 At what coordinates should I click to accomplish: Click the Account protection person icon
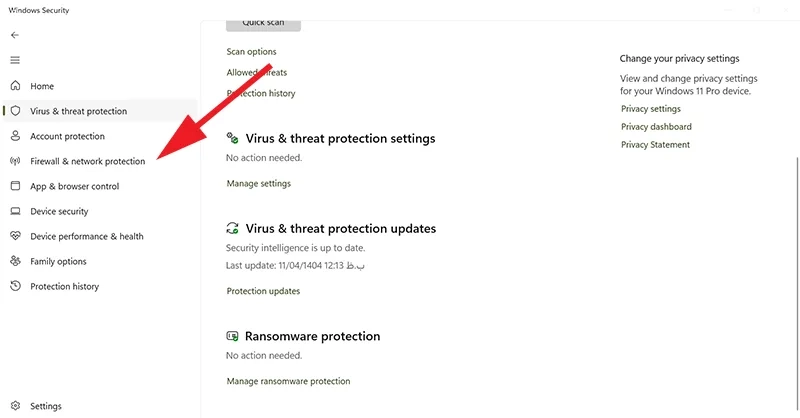pos(15,136)
